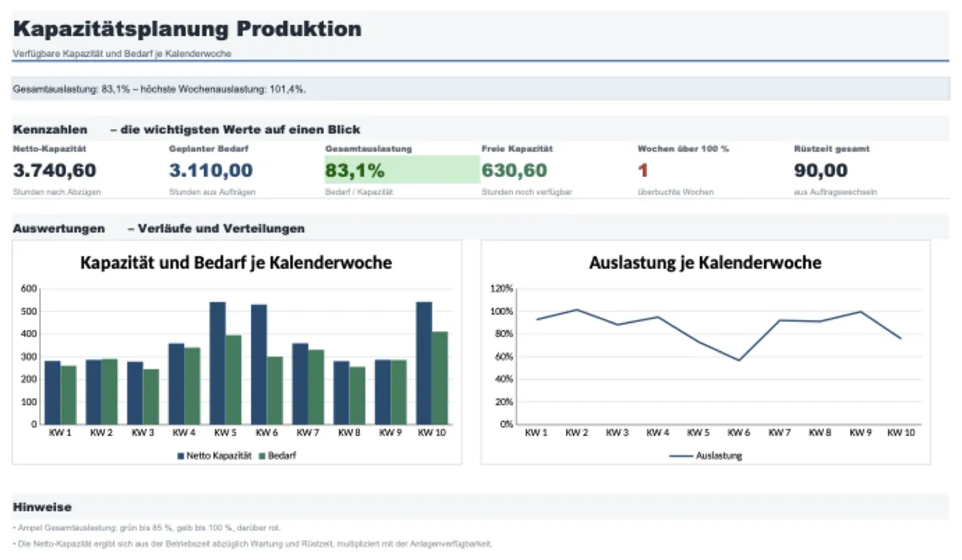962x560 pixels.
Task: Click the 'KW 3' label under bar chart
Action: (142, 433)
